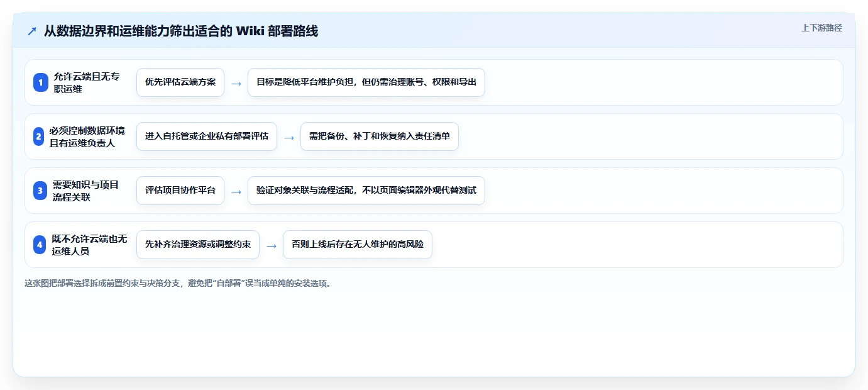Select the 进入自托管或企业私有部署评估 box

(x=207, y=136)
